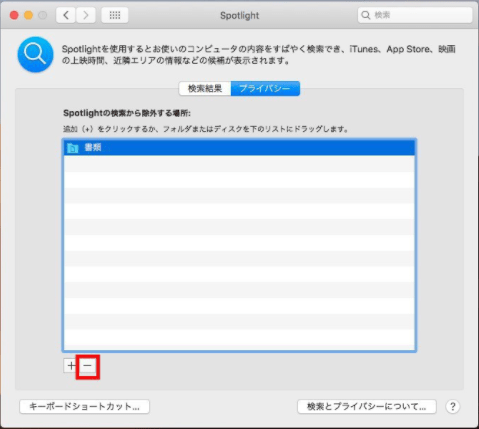Open help with question mark button
Viewport: 479px width, 429px height.
pos(453,407)
